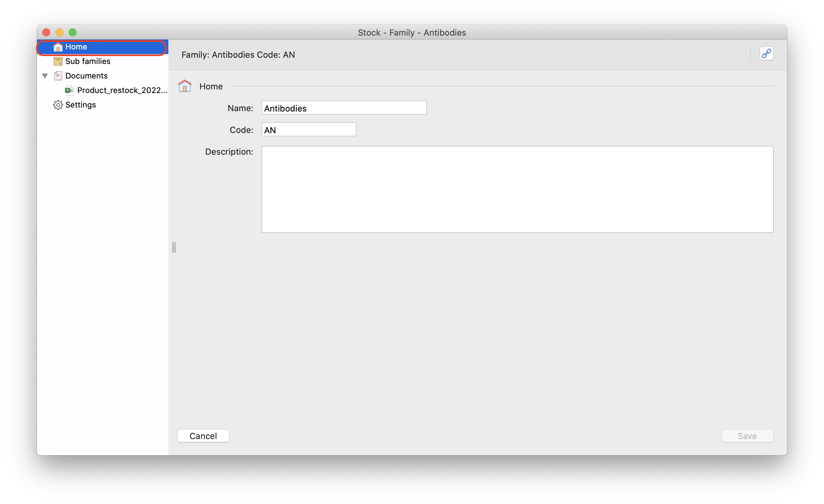Open Settings in the sidebar
The image size is (824, 504).
[x=102, y=105]
